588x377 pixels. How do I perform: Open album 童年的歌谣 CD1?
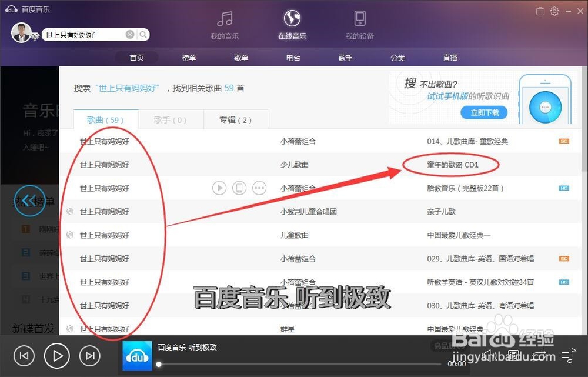coord(453,165)
